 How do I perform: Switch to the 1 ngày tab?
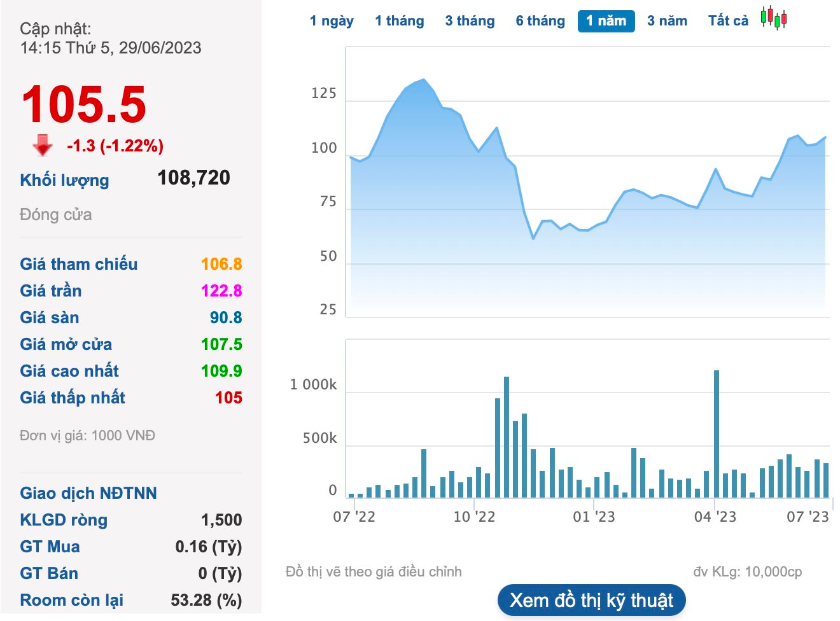tap(332, 21)
